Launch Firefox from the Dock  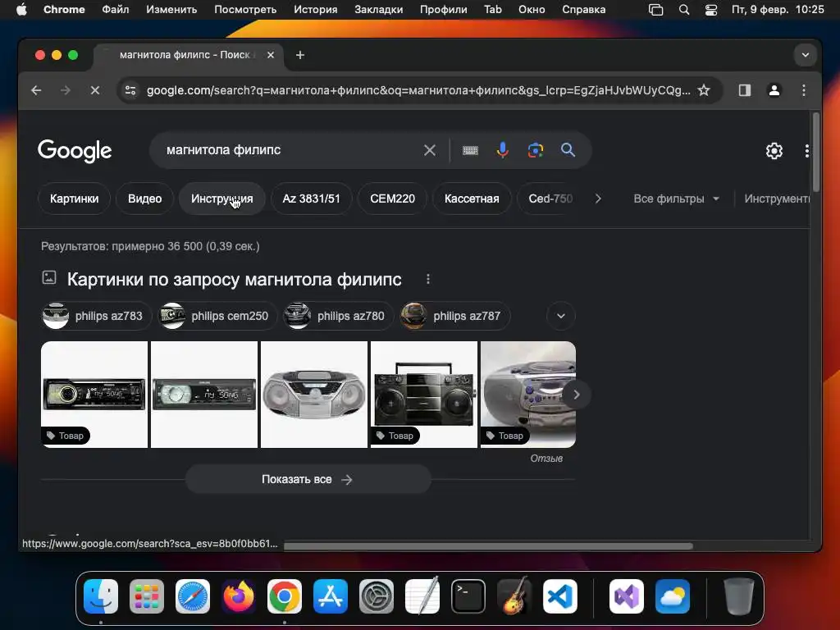[x=239, y=596]
